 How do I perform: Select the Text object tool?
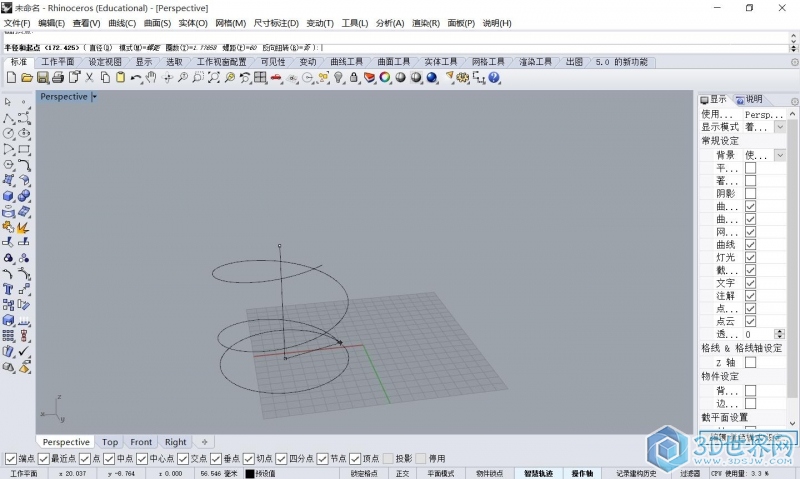(8, 290)
